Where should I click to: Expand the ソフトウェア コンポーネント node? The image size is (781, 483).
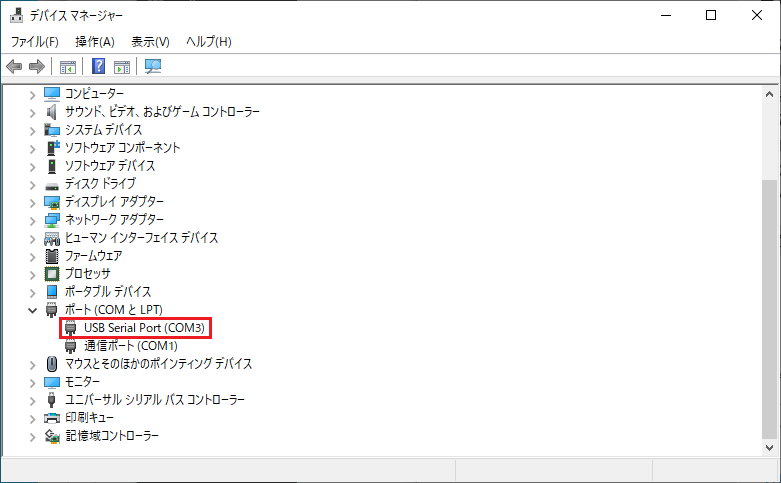click(x=32, y=148)
